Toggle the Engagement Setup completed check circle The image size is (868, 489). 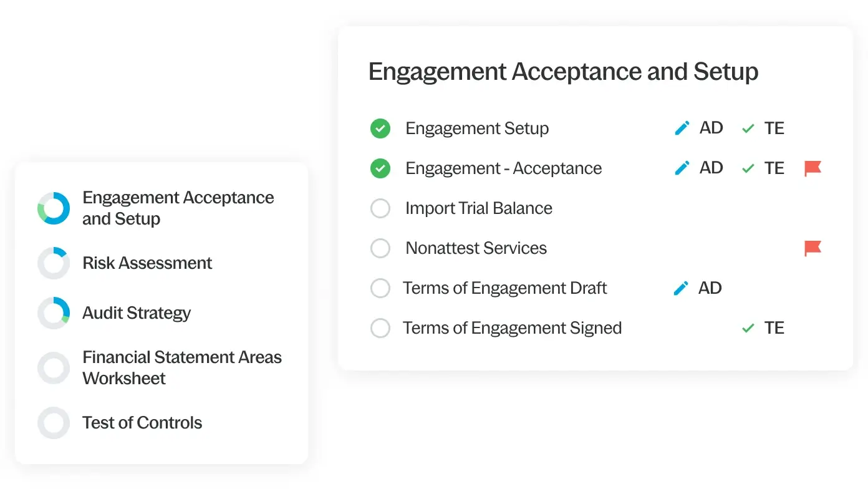[380, 128]
